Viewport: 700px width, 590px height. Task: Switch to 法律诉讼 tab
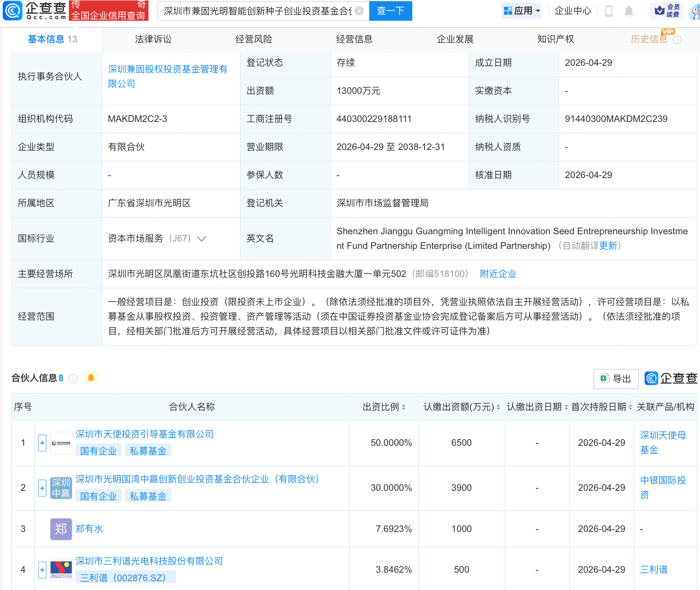(153, 39)
